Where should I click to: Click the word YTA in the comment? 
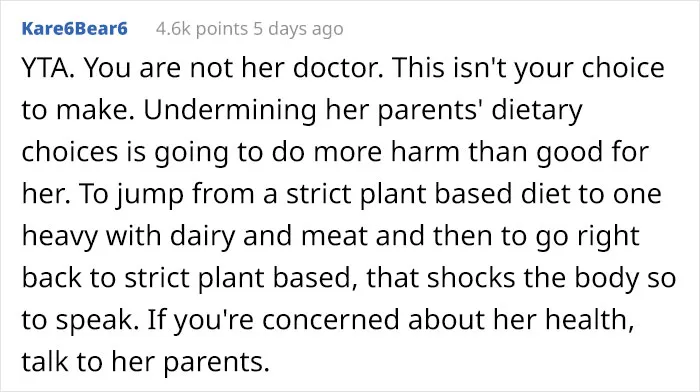(x=48, y=68)
